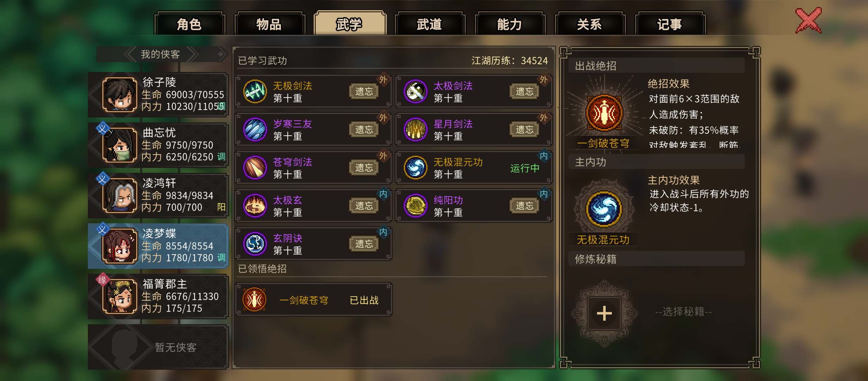868x381 pixels.
Task: Click the 苍穹剑法 skill icon
Action: click(255, 168)
